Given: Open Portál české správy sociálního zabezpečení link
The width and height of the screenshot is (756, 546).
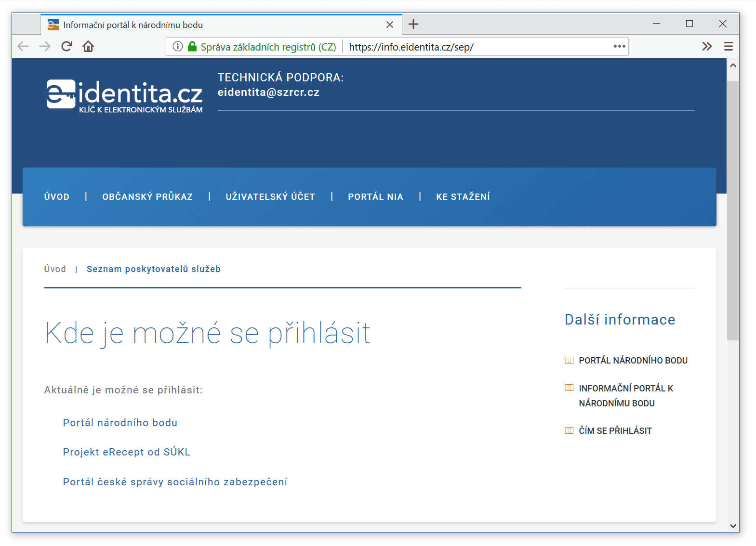Looking at the screenshot, I should click(175, 482).
